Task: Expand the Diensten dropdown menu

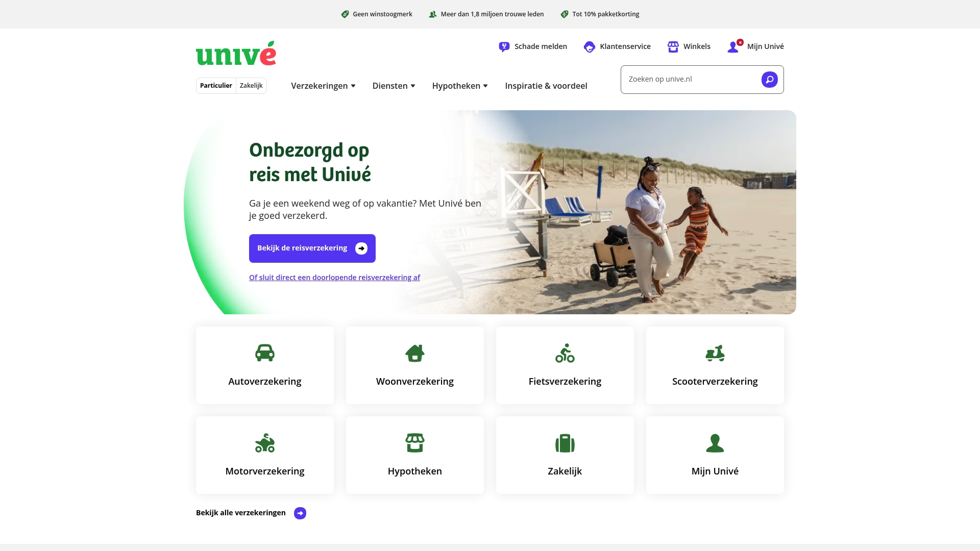Action: click(394, 86)
